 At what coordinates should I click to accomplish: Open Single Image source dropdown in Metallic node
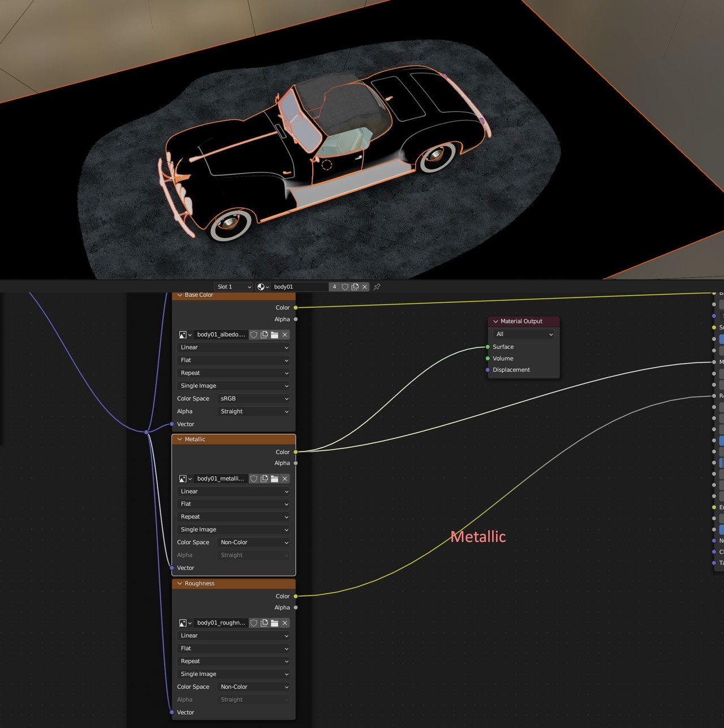[x=234, y=529]
